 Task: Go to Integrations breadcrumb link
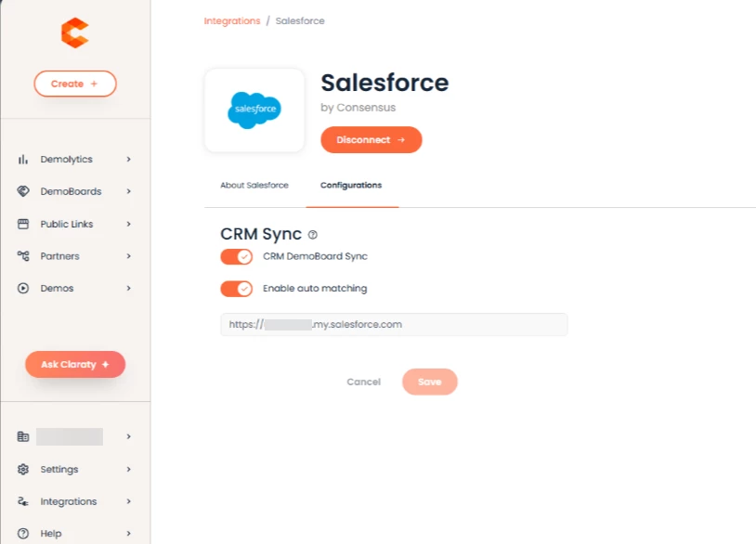[x=232, y=20]
